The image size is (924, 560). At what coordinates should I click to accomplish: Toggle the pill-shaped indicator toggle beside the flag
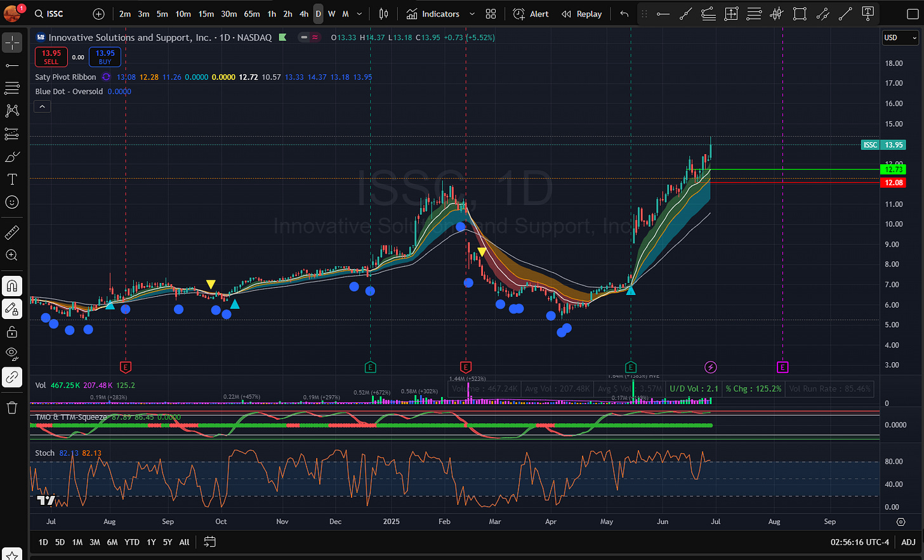(310, 37)
